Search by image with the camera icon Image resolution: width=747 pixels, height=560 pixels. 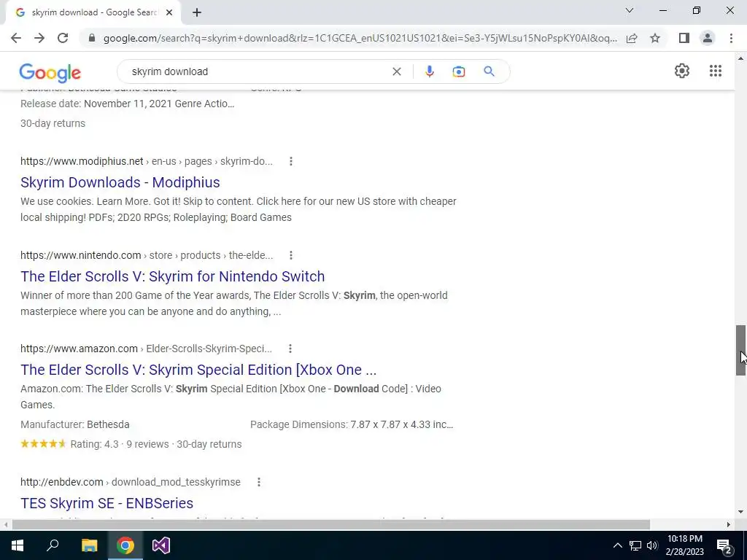click(458, 71)
